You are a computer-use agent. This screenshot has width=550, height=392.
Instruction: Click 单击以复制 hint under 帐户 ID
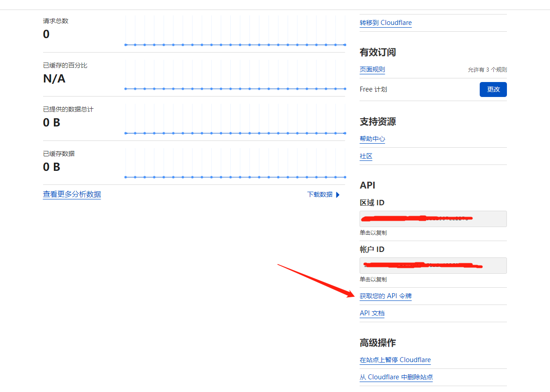coord(373,280)
